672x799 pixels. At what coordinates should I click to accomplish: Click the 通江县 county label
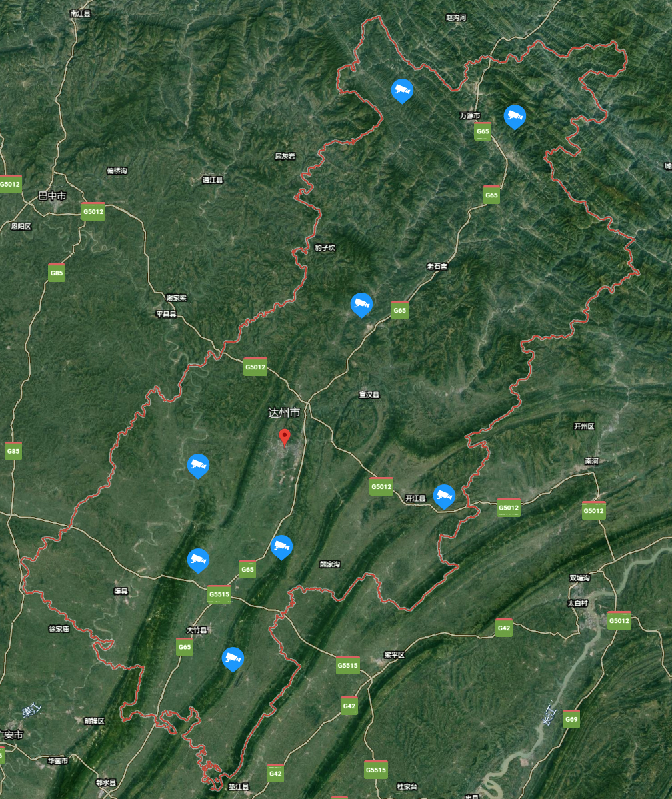click(213, 180)
